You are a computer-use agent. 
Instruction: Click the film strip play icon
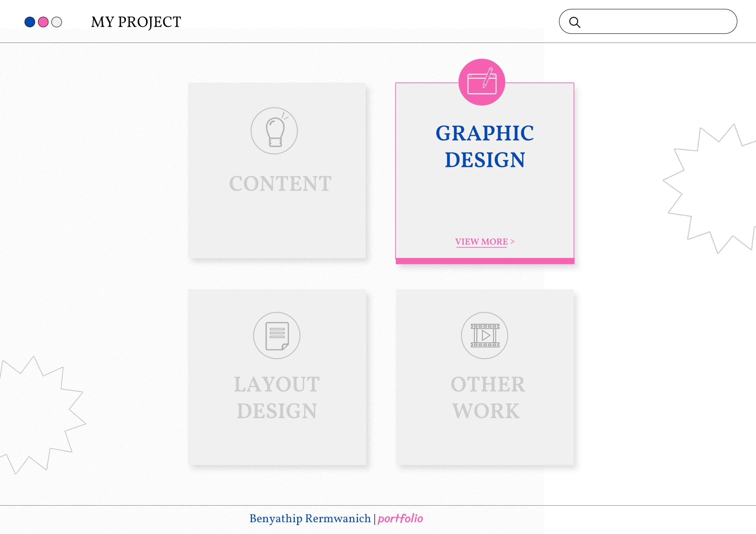coord(485,336)
